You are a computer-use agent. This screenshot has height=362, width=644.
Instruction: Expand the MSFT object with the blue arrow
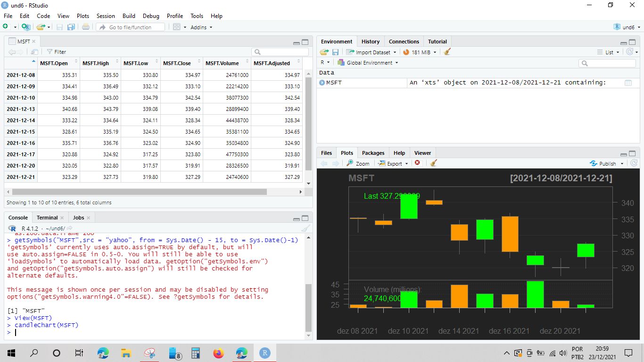coord(322,83)
